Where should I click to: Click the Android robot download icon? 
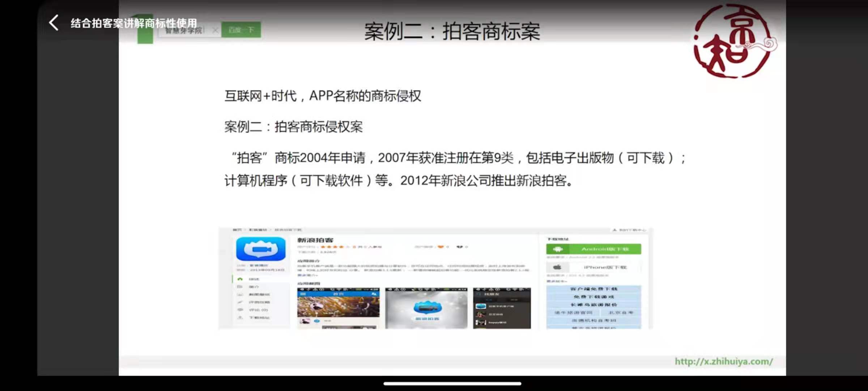[558, 249]
